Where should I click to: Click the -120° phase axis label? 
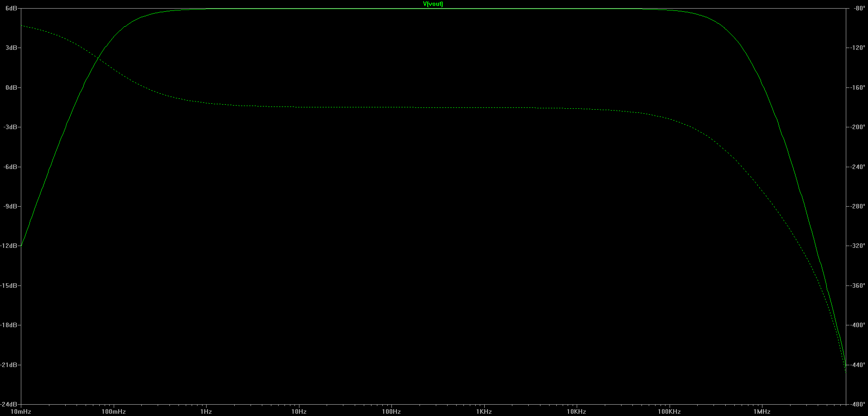(x=858, y=48)
